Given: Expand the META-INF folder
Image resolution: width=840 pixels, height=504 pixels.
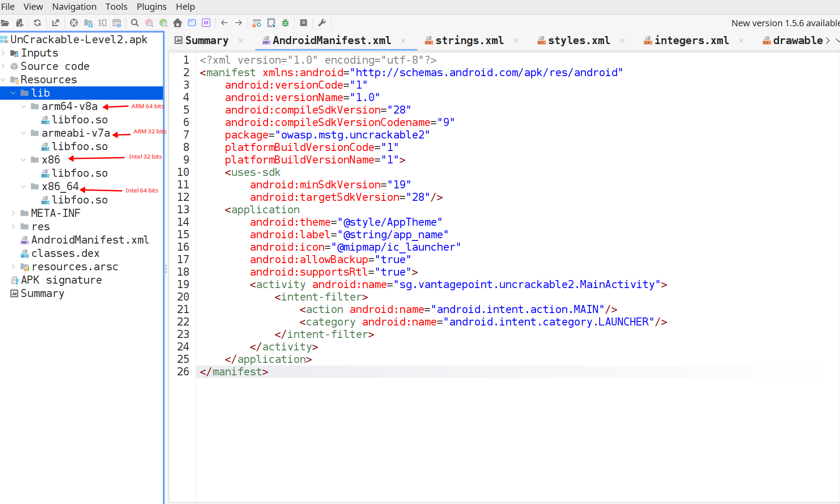Looking at the screenshot, I should tap(13, 213).
